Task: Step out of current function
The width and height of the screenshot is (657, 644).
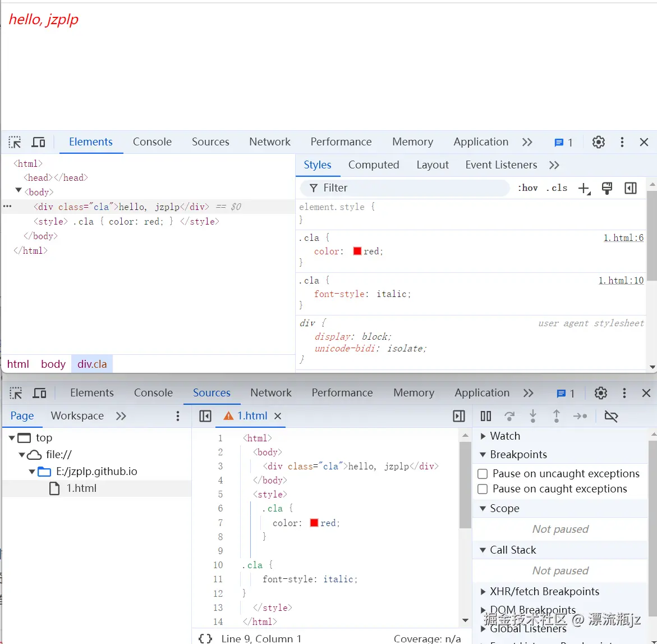Action: 556,416
